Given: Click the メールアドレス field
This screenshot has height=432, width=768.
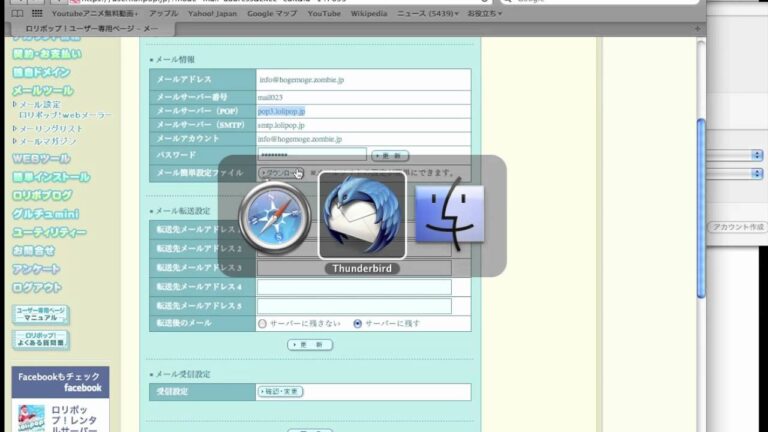Looking at the screenshot, I should tap(363, 80).
